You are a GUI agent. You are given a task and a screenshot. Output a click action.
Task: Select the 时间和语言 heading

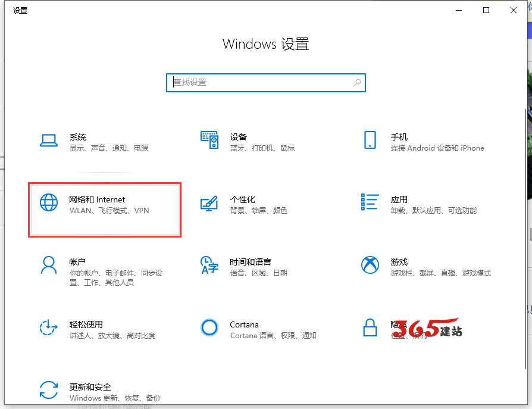(x=251, y=262)
